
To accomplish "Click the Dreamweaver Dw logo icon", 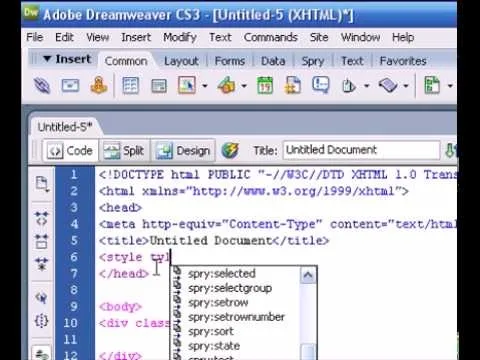I will (x=31, y=13).
